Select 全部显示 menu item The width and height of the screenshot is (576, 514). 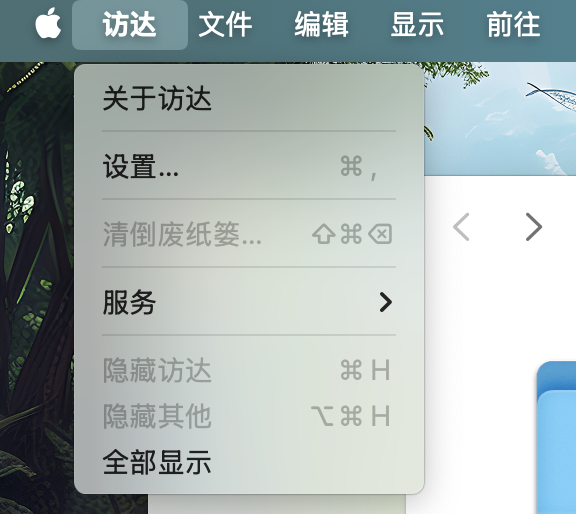(x=249, y=462)
